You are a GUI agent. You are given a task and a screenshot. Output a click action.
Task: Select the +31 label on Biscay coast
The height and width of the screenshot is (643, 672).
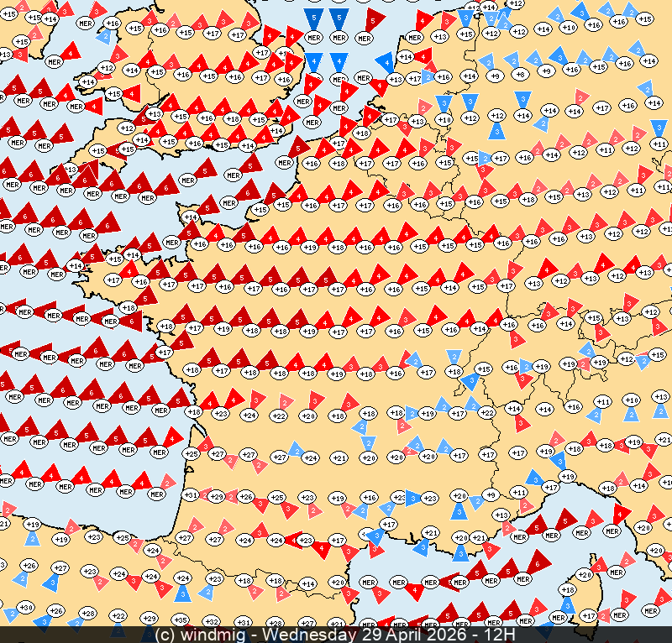tap(191, 495)
